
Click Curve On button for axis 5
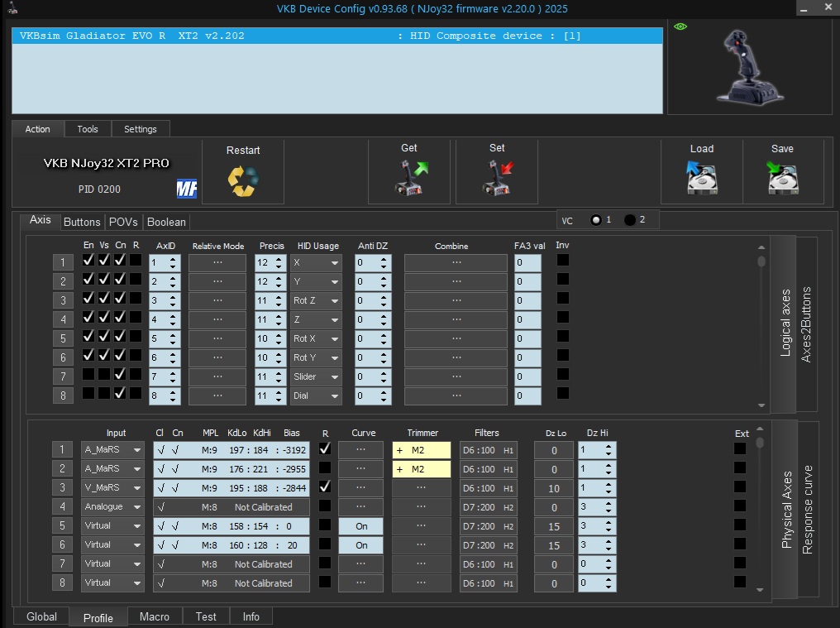[x=361, y=526]
